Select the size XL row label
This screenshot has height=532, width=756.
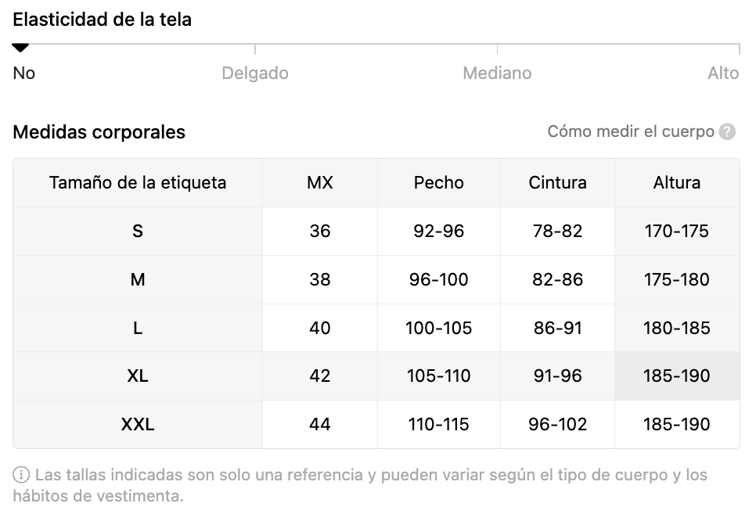[138, 376]
